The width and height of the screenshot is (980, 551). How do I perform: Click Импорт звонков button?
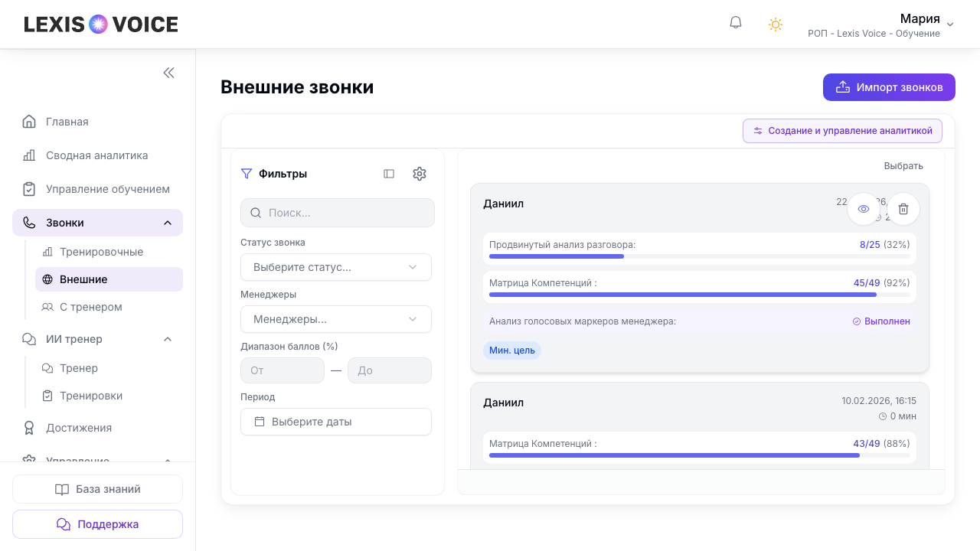[x=889, y=87]
